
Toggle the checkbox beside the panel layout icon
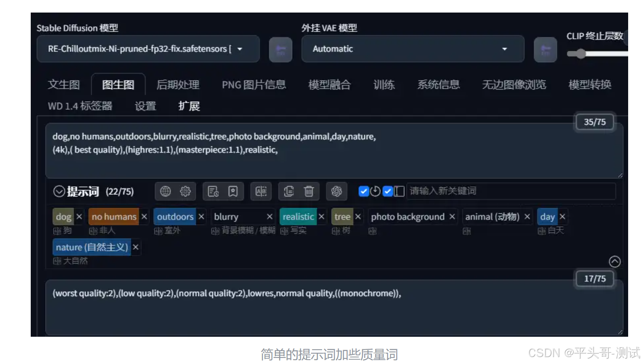pyautogui.click(x=387, y=191)
